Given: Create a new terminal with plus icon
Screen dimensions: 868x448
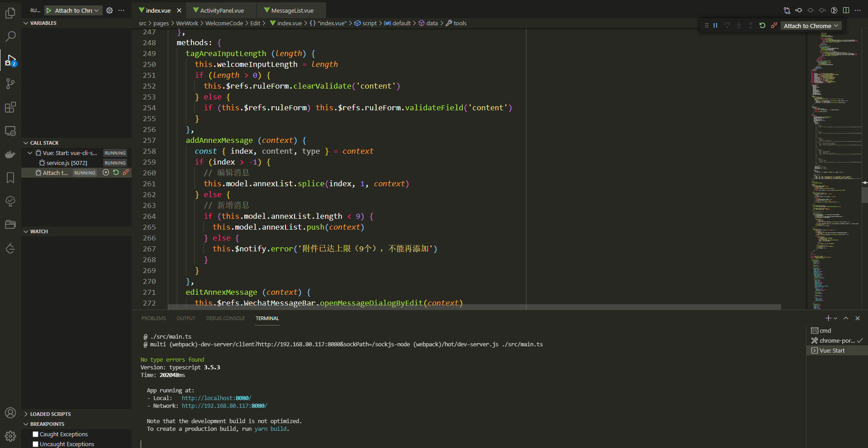Looking at the screenshot, I should pos(828,318).
